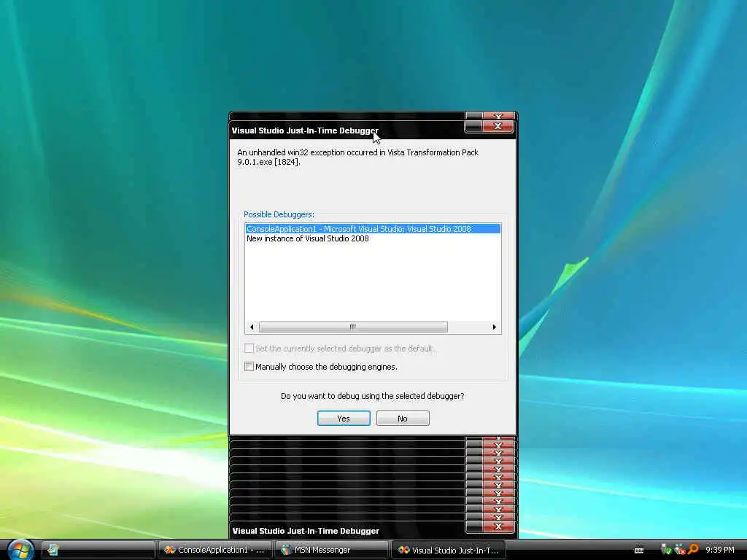Click the unlabeled first taskbar button icon
Viewport: 747px width, 560px height.
click(53, 550)
